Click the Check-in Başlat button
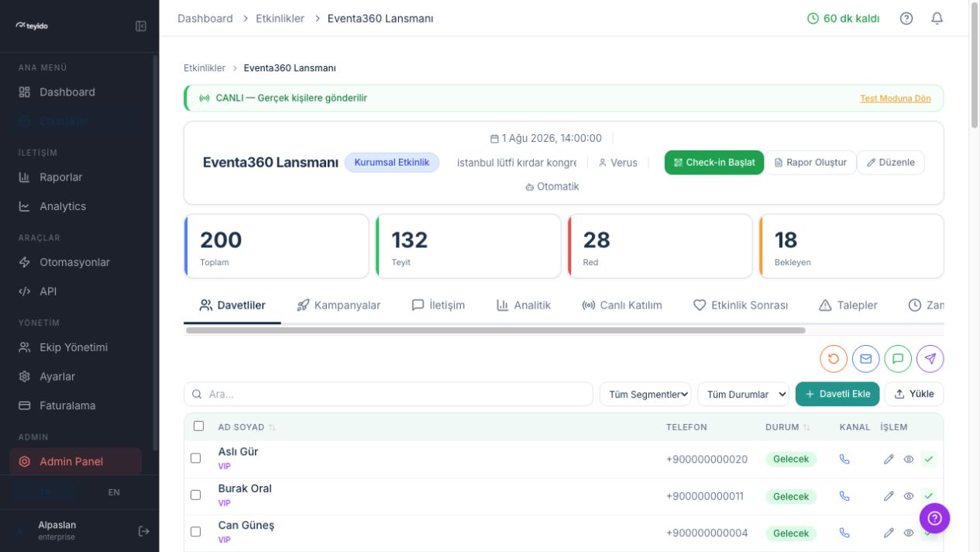 pos(714,163)
